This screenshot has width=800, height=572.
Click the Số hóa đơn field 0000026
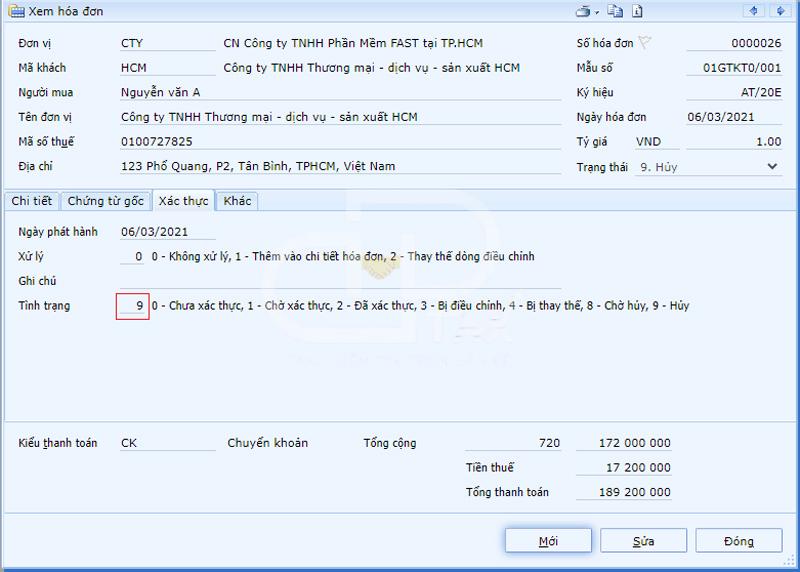pos(734,43)
